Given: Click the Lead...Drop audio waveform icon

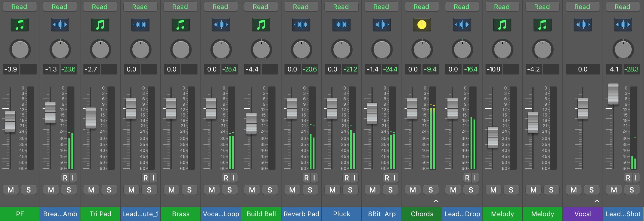Looking at the screenshot, I should [462, 25].
